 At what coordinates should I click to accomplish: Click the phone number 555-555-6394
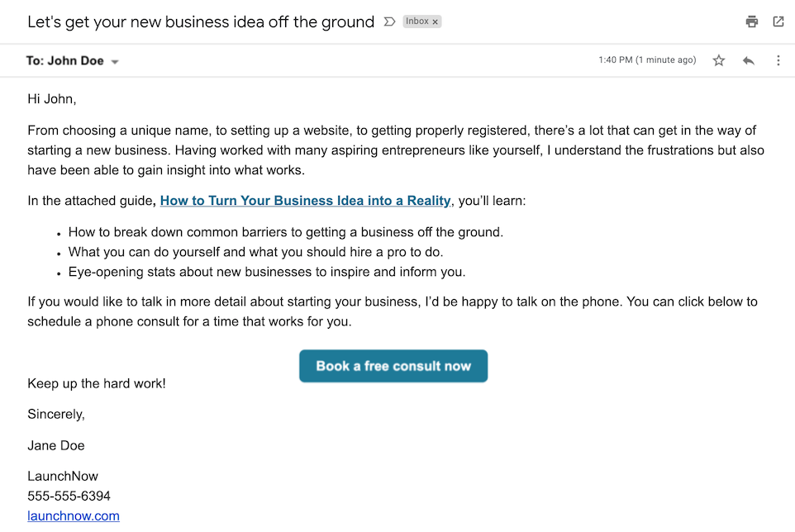69,496
